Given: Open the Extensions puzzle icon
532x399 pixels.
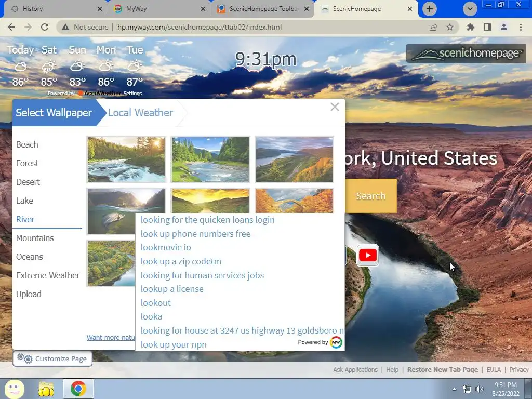Looking at the screenshot, I should (470, 27).
